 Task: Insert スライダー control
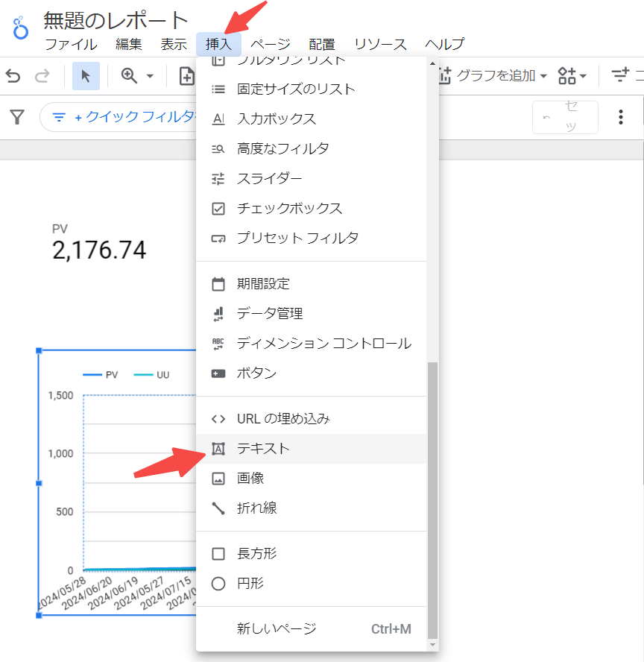tap(311, 179)
